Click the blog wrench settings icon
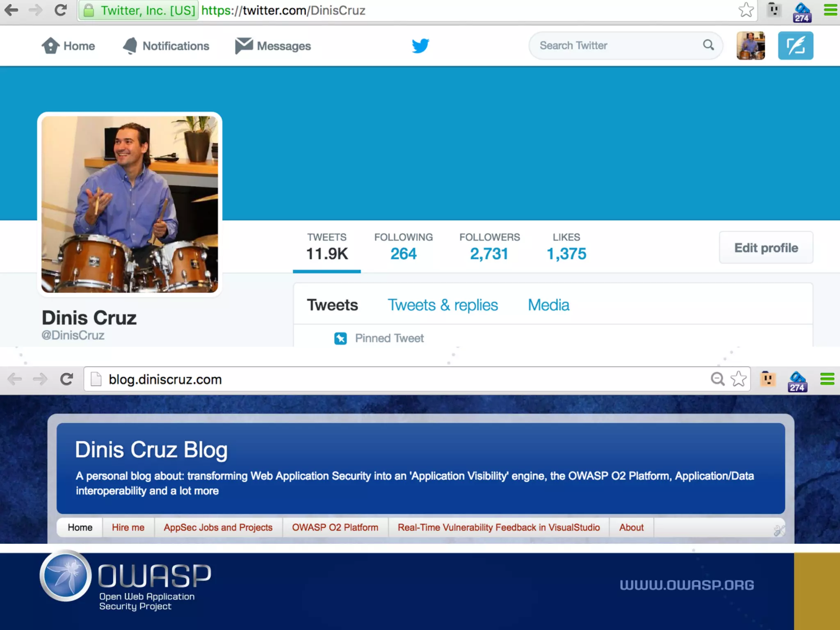Image resolution: width=840 pixels, height=630 pixels. (779, 530)
